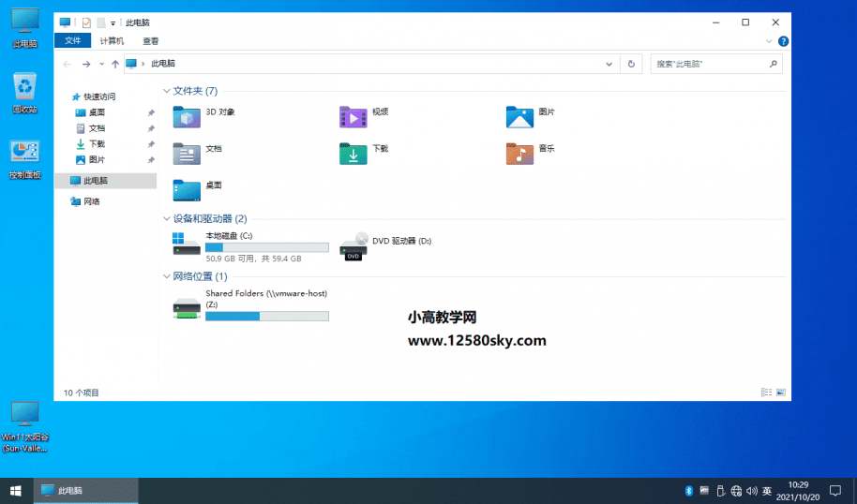Viewport: 857px width, 504px height.
Task: Click 此电脑 text in the address bar
Action: (x=163, y=64)
